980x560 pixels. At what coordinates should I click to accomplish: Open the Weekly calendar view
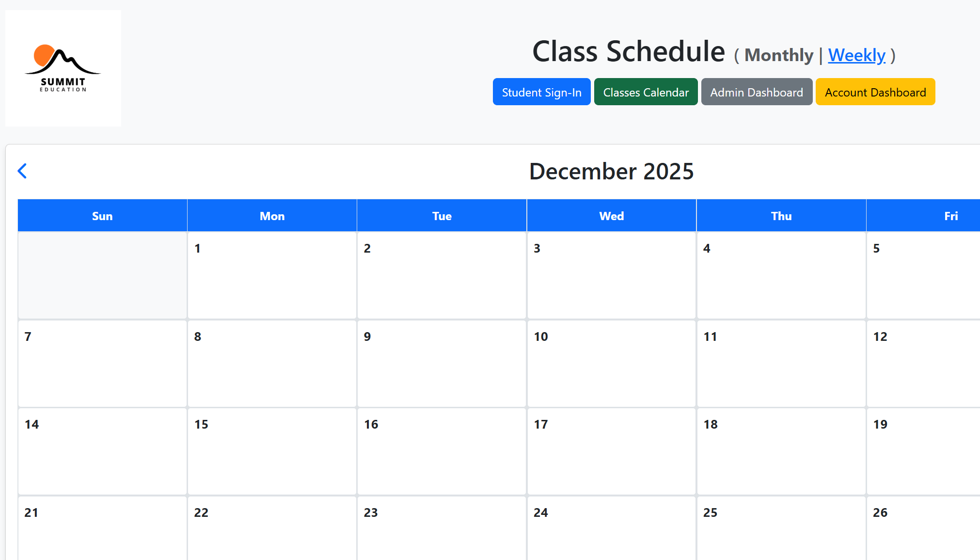(856, 55)
